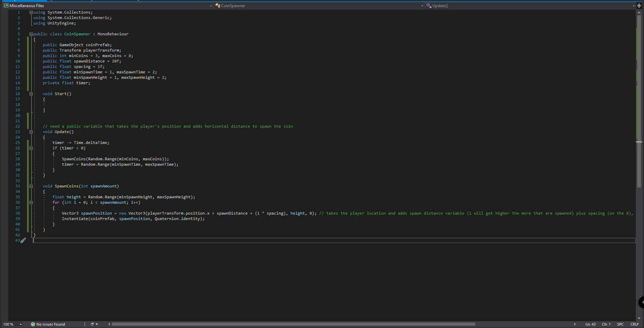The image size is (644, 328).
Task: Open the Miscellaneous Files project dropdown
Action: click(211, 6)
